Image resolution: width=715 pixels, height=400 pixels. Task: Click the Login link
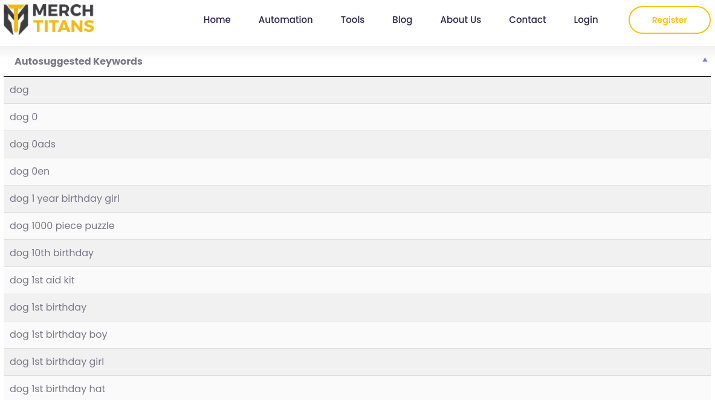585,20
